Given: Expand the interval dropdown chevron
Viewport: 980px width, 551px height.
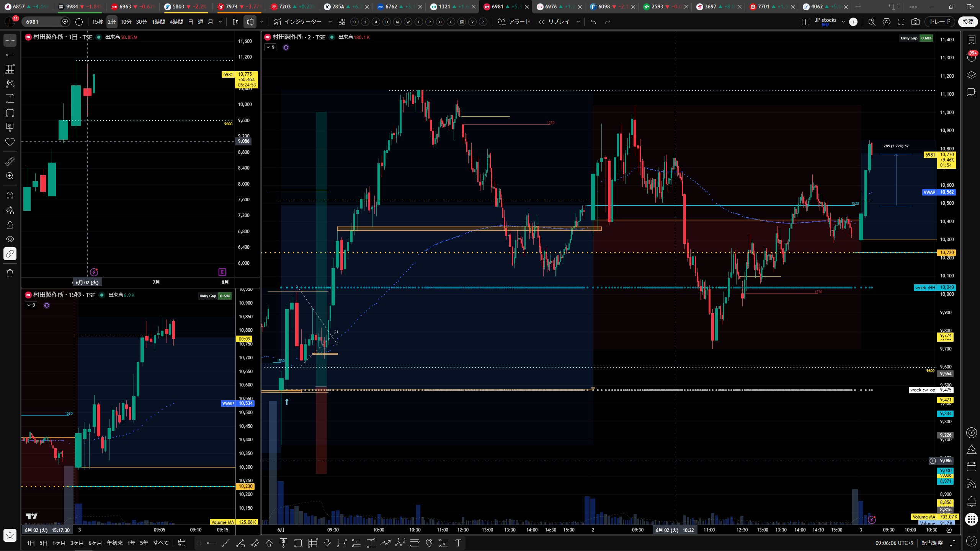Looking at the screenshot, I should click(x=220, y=22).
